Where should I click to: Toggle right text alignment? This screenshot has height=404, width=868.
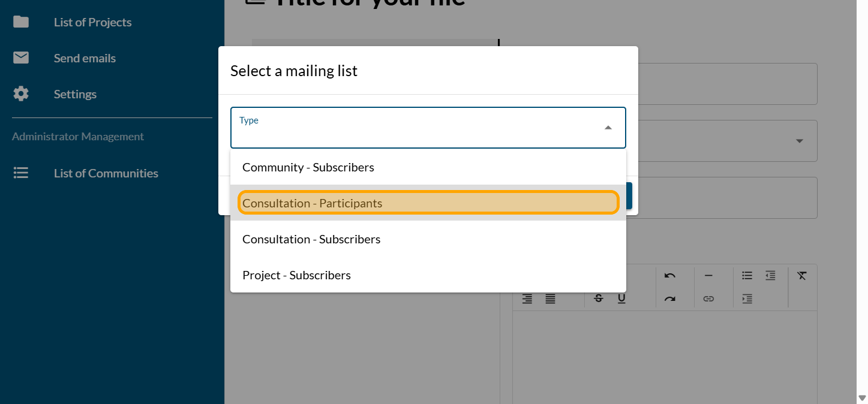527,299
